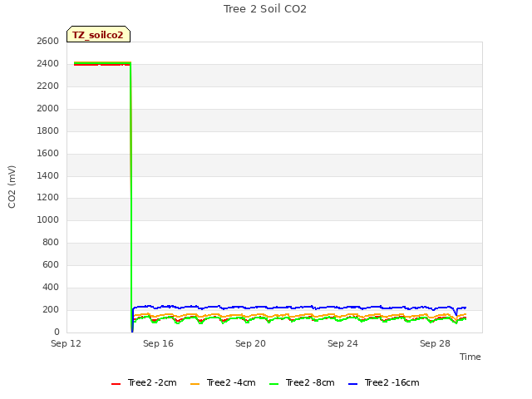This screenshot has width=532, height=399.
Task: Click the CO2 (mV) y-axis label
Action: click(x=12, y=187)
